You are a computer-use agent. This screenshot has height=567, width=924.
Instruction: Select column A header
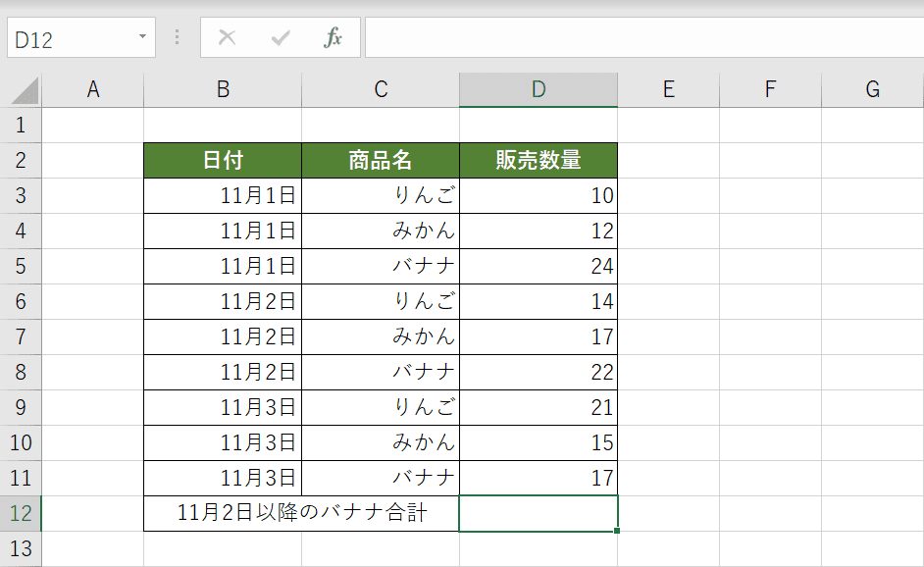[x=92, y=89]
